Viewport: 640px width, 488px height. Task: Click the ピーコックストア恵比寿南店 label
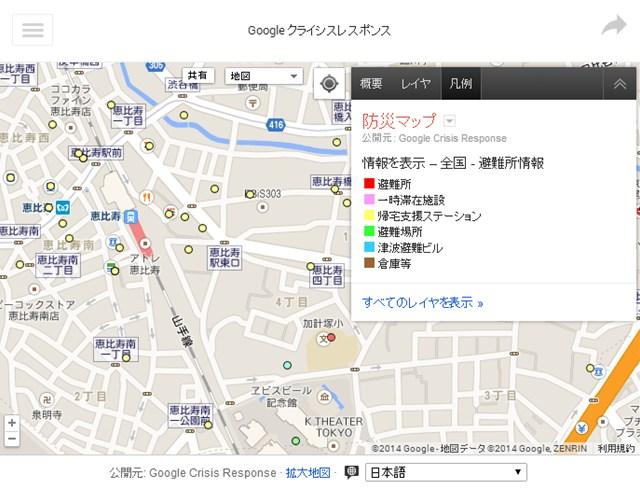[37, 310]
